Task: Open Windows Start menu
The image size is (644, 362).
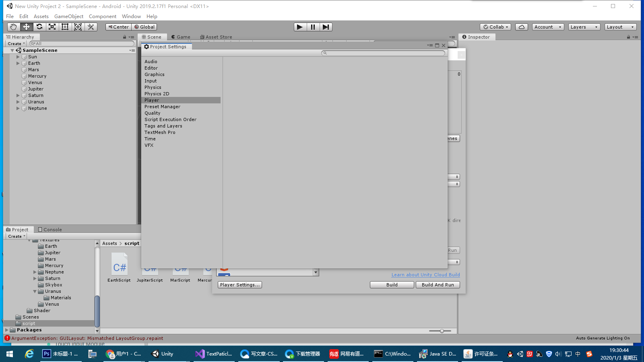Action: tap(10, 354)
